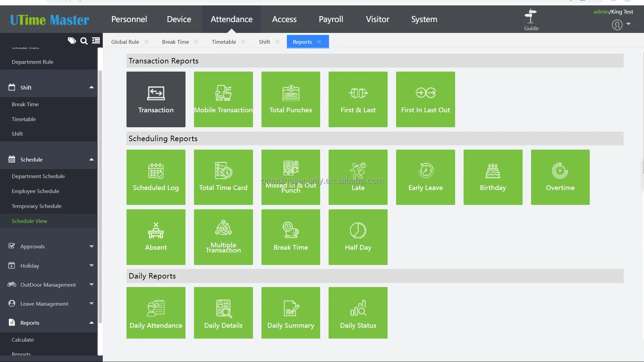
Task: Open the Early Leave report
Action: point(425,177)
